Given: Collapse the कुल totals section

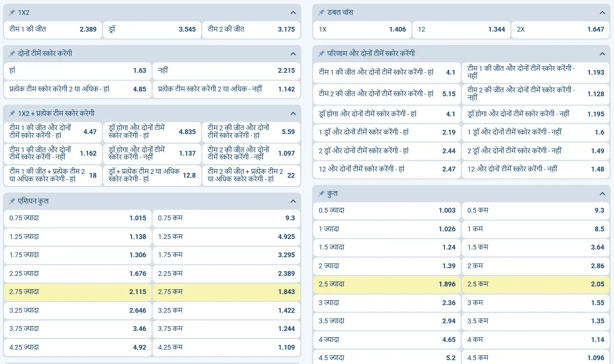Looking at the screenshot, I should point(603,194).
